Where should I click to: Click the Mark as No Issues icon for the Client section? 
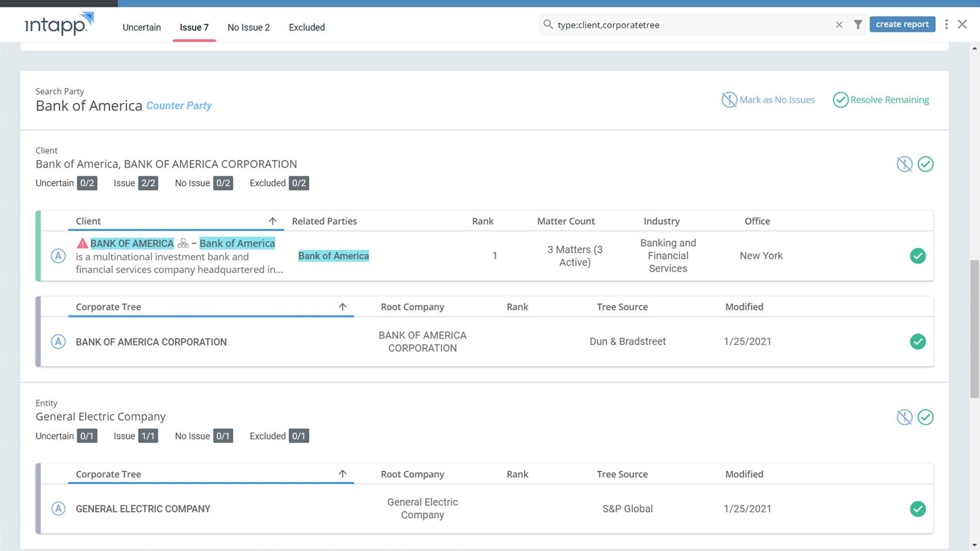click(905, 164)
